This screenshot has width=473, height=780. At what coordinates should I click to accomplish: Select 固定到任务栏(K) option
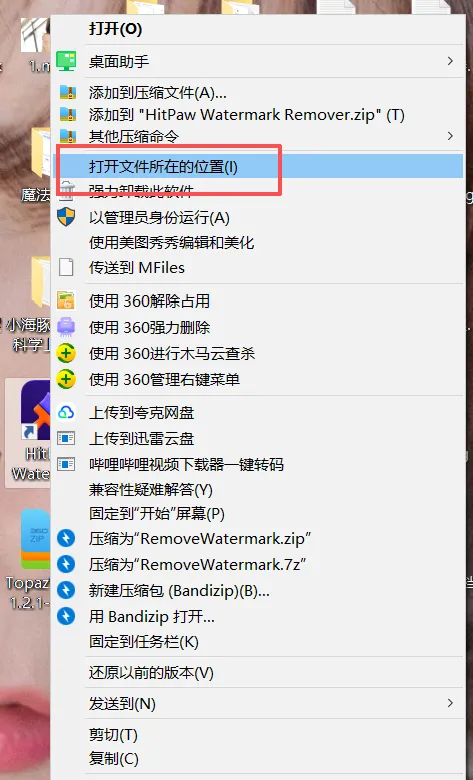pos(258,642)
